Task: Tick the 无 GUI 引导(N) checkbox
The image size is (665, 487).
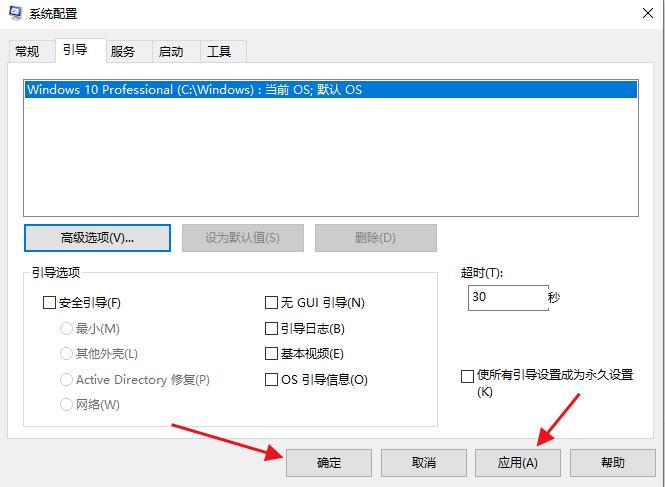Action: (x=271, y=303)
